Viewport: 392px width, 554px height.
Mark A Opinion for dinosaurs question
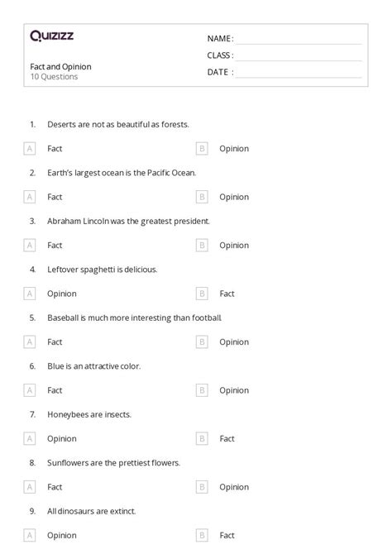click(30, 536)
